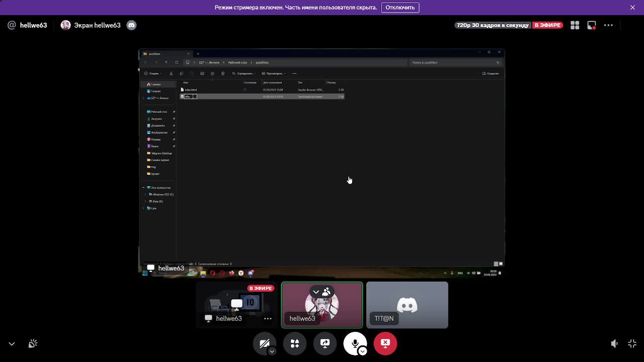This screenshot has width=644, height=362.
Task: Click the В ЭФИРЕ badge in header
Action: (x=547, y=25)
